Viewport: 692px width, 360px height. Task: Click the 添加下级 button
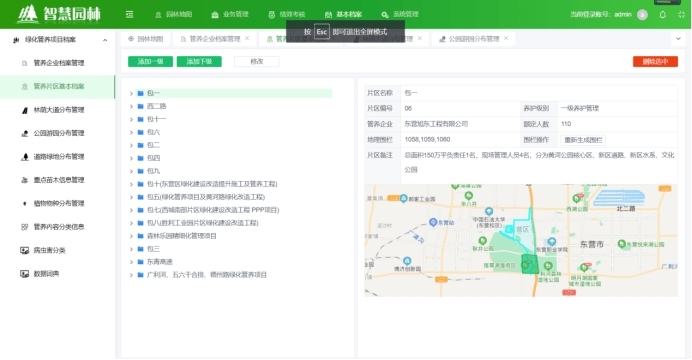(199, 62)
